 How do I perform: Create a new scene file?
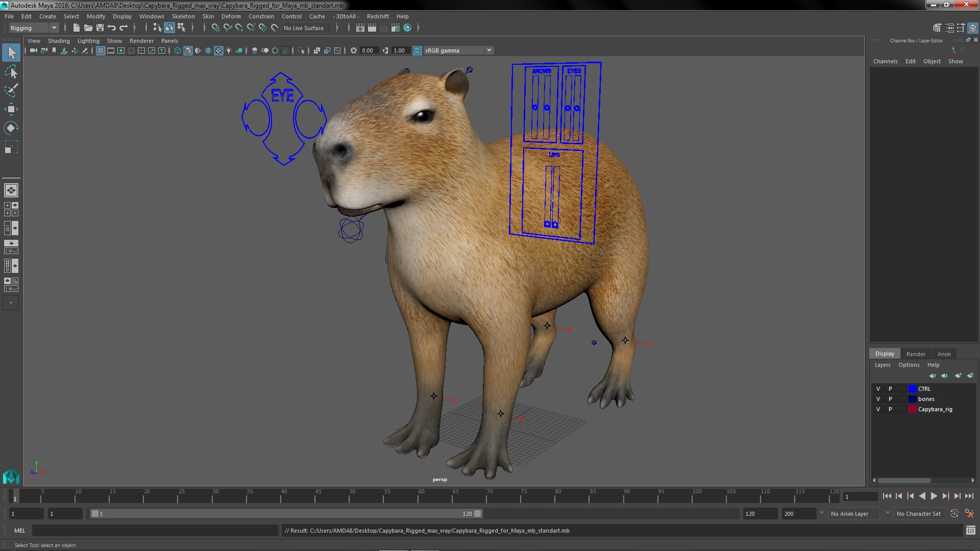(x=77, y=28)
